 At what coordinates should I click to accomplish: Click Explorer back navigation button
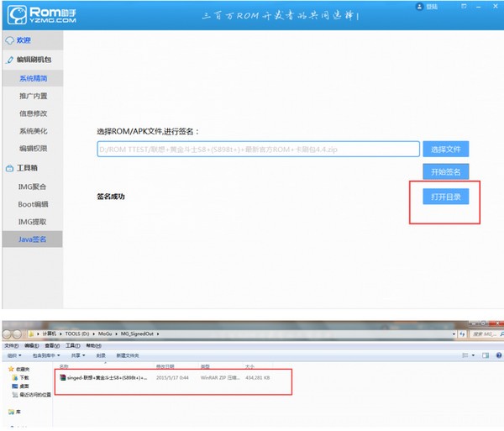[8, 334]
